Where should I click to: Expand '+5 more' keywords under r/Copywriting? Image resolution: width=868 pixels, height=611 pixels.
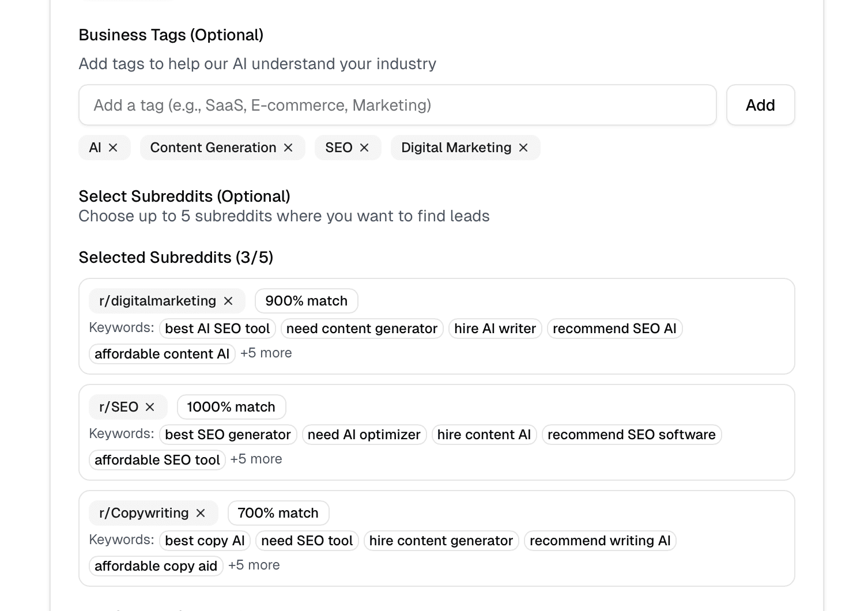click(254, 565)
